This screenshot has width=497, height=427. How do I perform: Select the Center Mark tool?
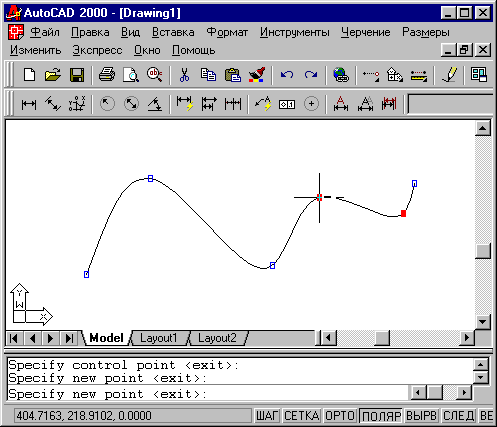311,104
